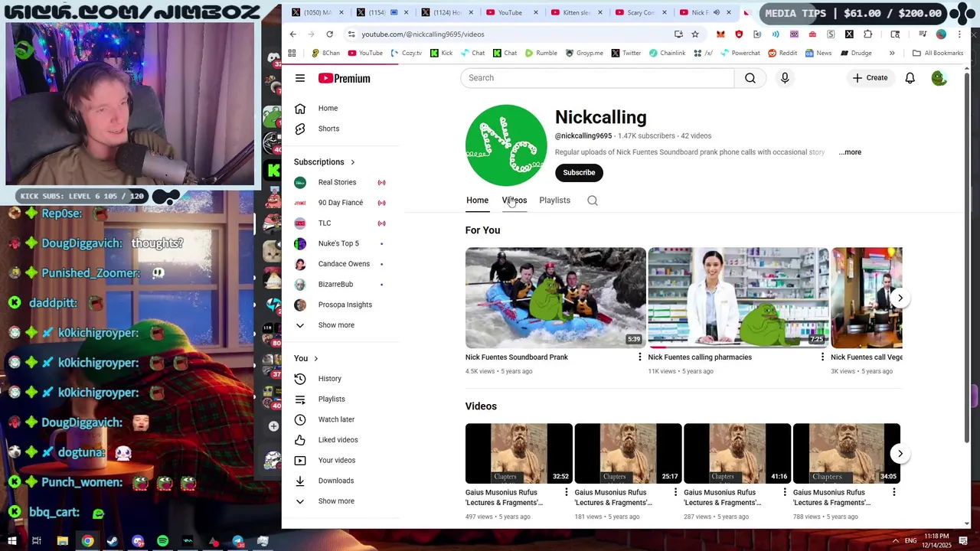The width and height of the screenshot is (980, 551).
Task: Open the 8Chan bookmark
Action: coord(325,53)
